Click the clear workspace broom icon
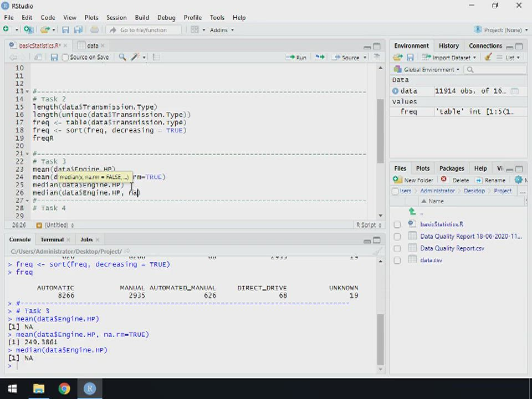This screenshot has height=399, width=532. tap(488, 57)
